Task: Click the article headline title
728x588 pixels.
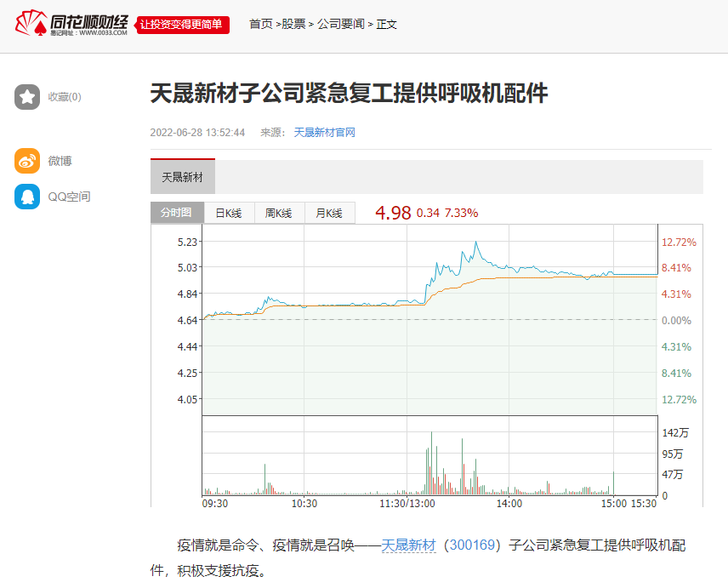Action: click(349, 94)
